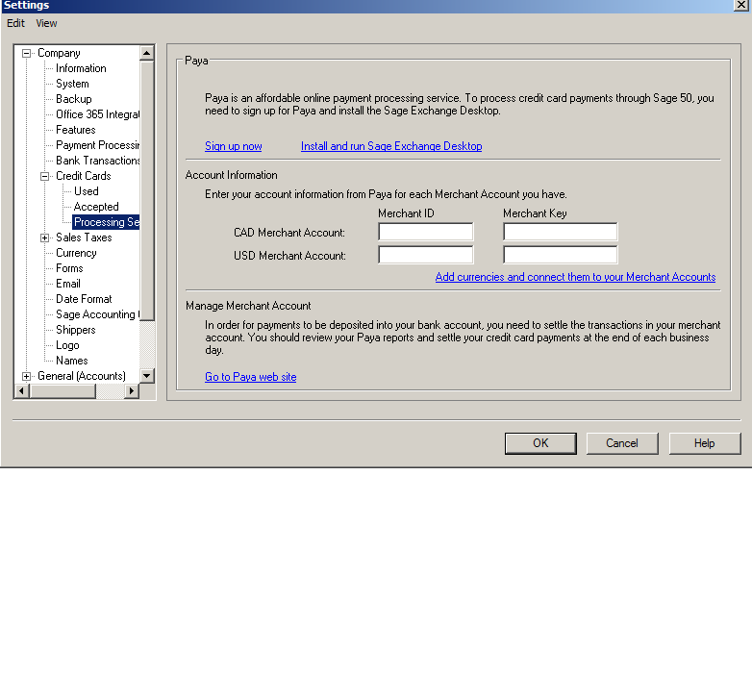Screen dimensions: 752x700
Task: Select Sales Taxes tree item
Action: [x=84, y=237]
